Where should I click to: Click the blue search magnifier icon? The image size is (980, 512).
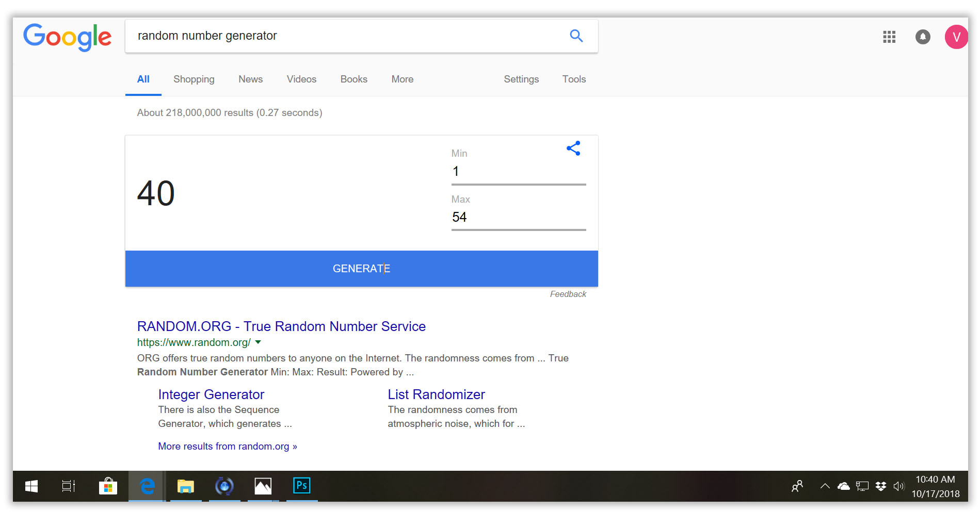point(576,36)
